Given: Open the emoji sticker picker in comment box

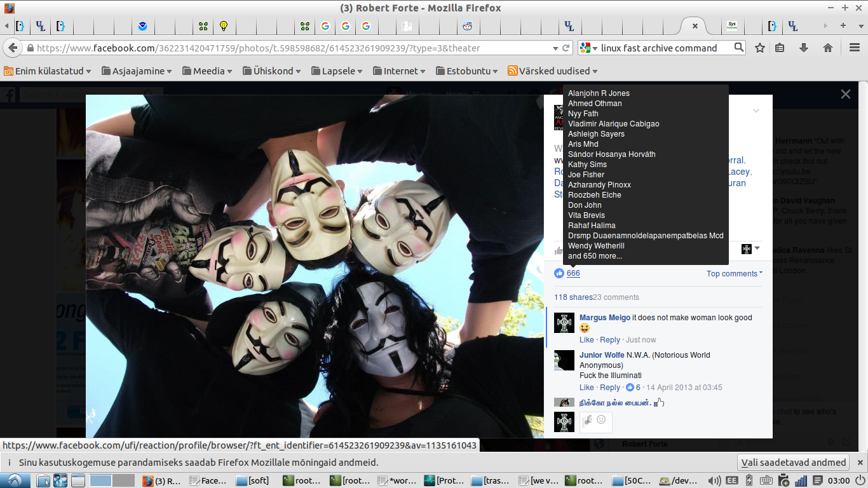Looking at the screenshot, I should pos(601,419).
